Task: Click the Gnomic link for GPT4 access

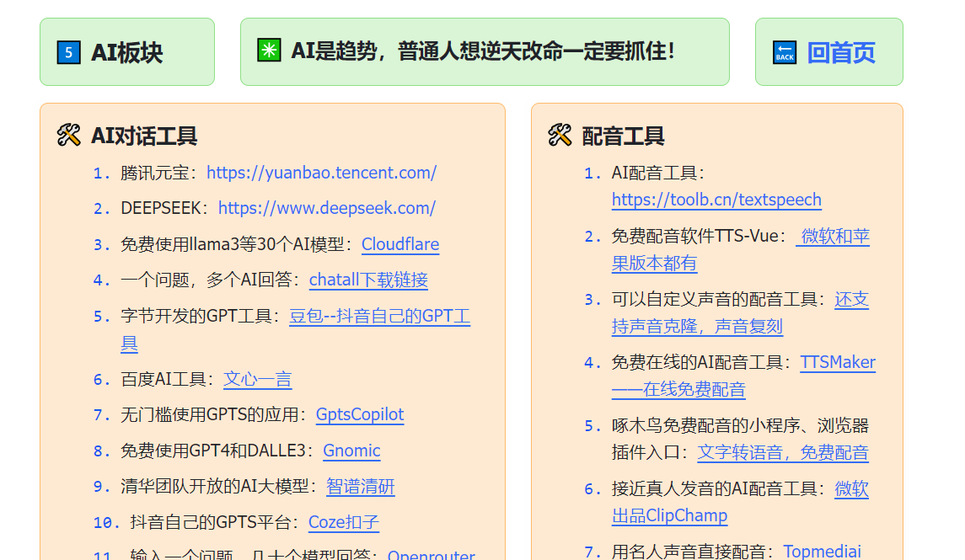Action: pyautogui.click(x=351, y=451)
